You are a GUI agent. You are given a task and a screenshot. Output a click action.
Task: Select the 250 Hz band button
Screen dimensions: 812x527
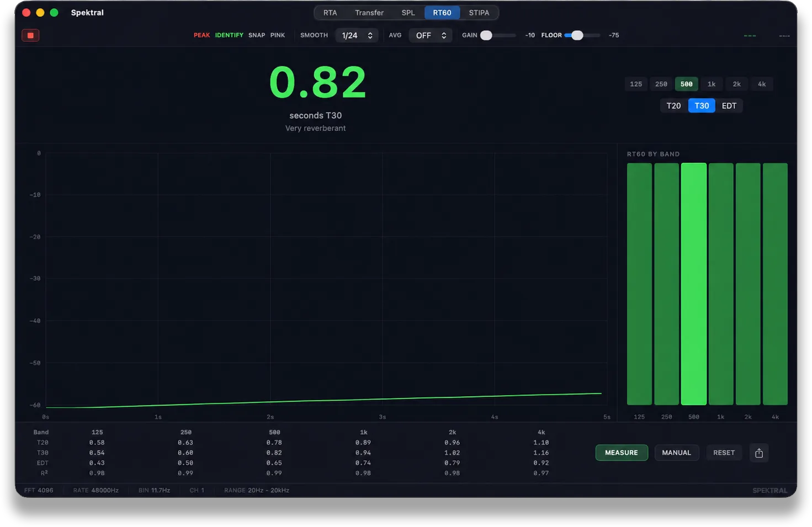661,84
